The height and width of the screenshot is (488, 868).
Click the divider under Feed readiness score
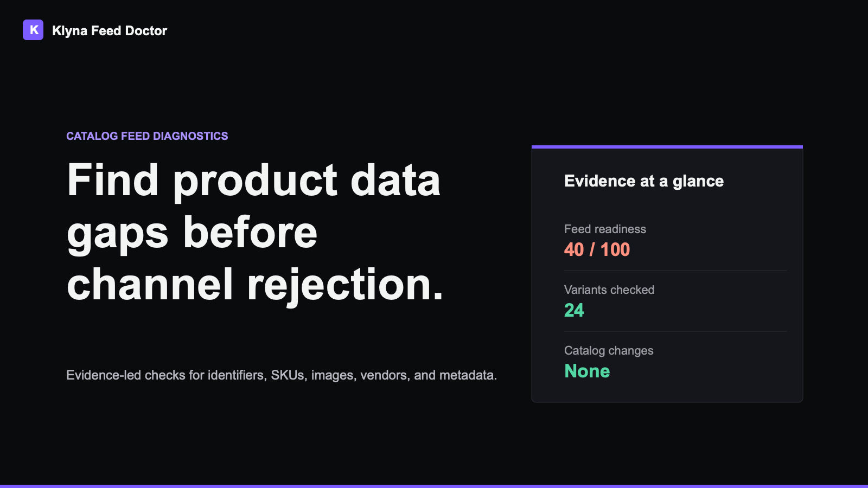(675, 271)
